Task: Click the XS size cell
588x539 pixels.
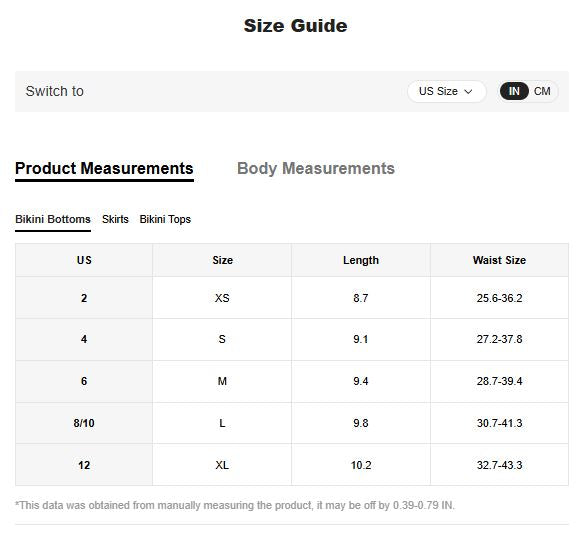Action: point(222,298)
